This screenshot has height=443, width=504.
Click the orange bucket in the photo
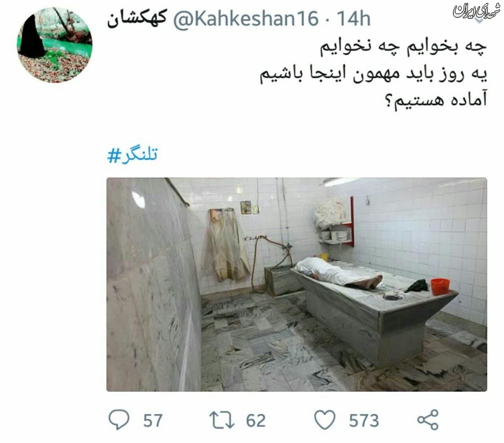(440, 287)
